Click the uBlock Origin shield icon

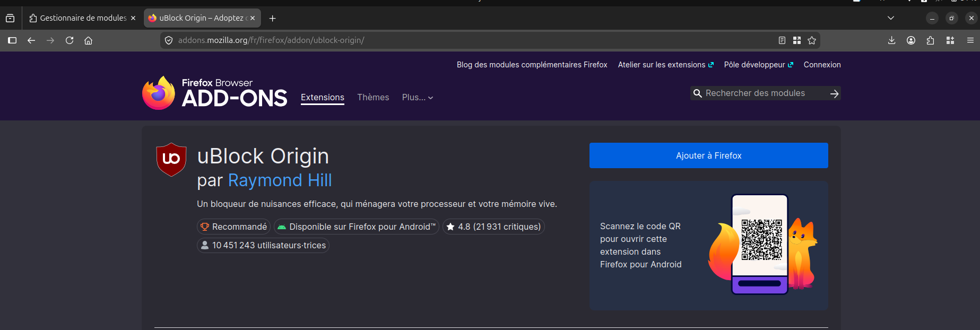click(171, 159)
